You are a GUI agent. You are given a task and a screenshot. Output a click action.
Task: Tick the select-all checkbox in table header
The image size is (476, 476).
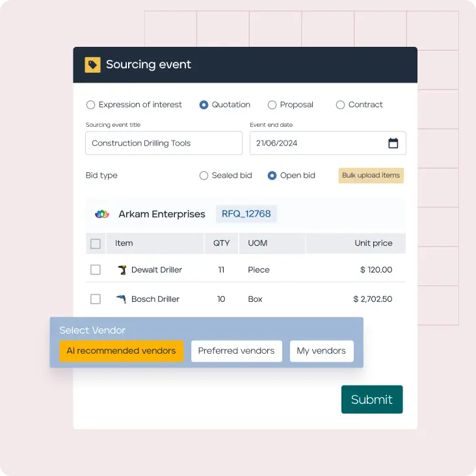click(x=96, y=244)
